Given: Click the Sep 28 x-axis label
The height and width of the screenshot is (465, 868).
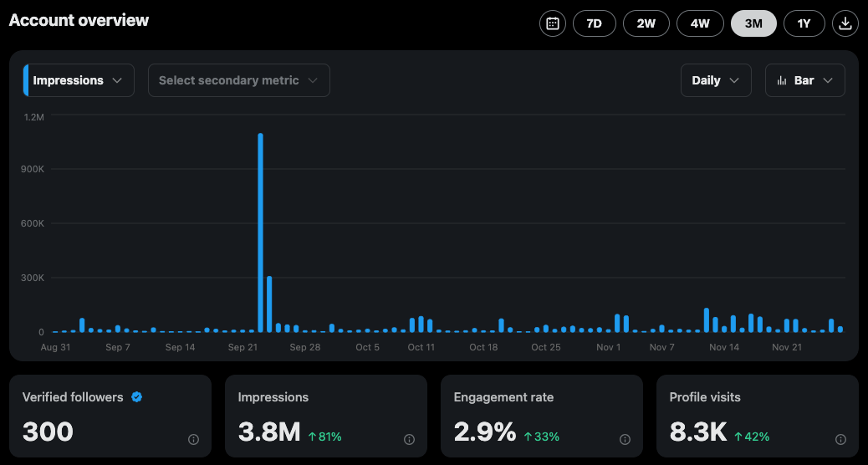Looking at the screenshot, I should [305, 347].
